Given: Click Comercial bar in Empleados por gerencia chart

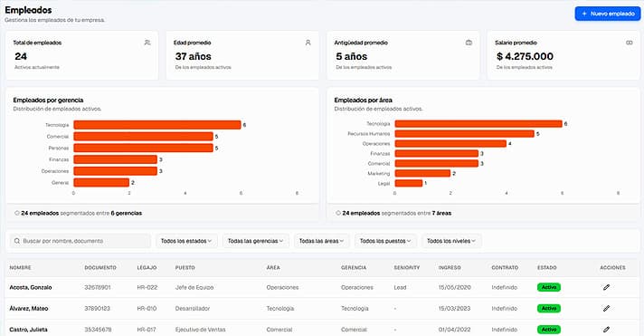Looking at the screenshot, I should coord(143,136).
